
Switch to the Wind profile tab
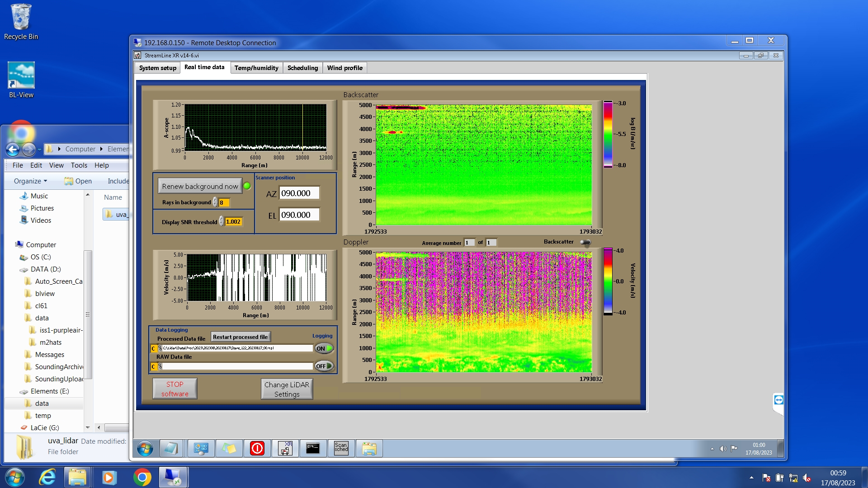[x=344, y=68]
